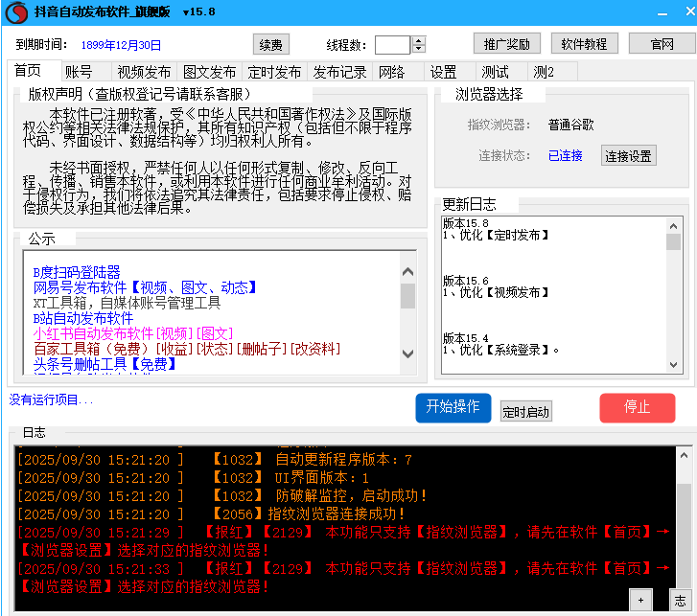Click the 日志 panel scrollbar thumb
This screenshot has height=616, width=697.
pos(684,536)
